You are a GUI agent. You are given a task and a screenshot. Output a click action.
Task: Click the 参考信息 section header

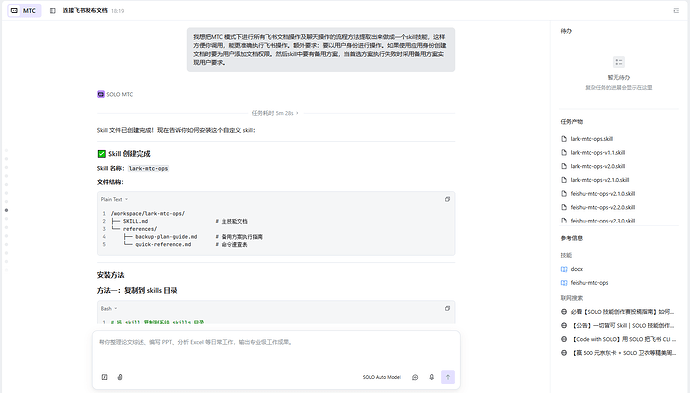click(572, 238)
